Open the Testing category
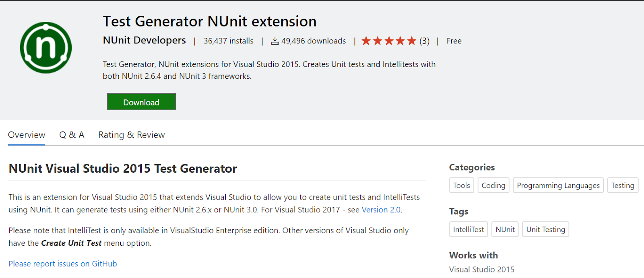The width and height of the screenshot is (644, 278). (x=622, y=185)
